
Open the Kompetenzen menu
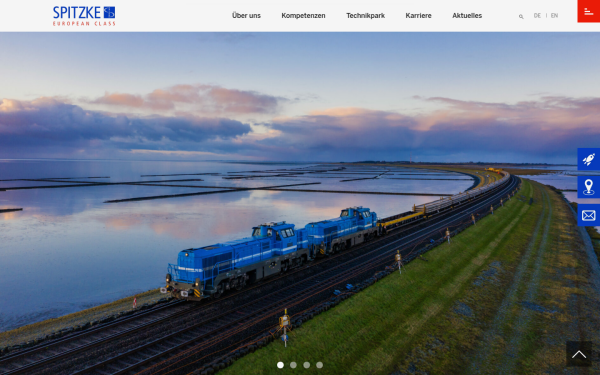[303, 16]
